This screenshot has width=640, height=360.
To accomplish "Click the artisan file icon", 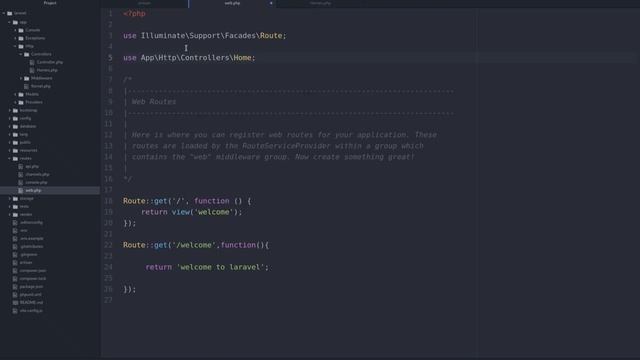I will click(15, 262).
